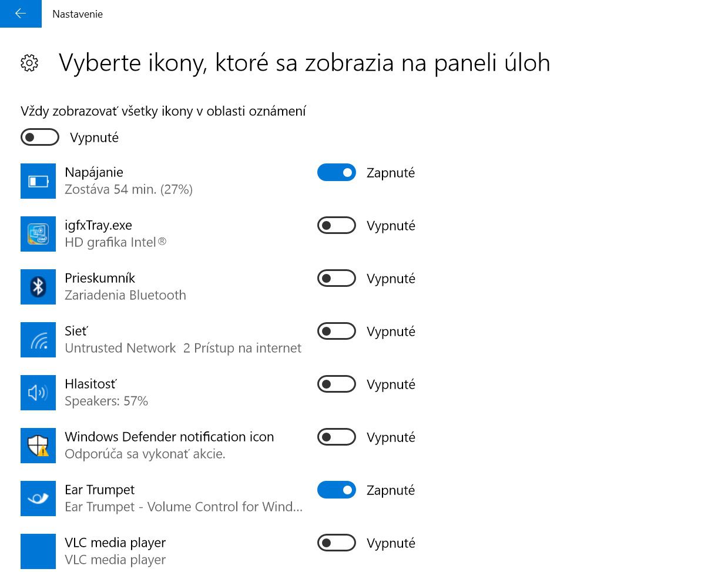Click the Napájanie battery icon
Image resolution: width=728 pixels, height=572 pixels.
38,181
